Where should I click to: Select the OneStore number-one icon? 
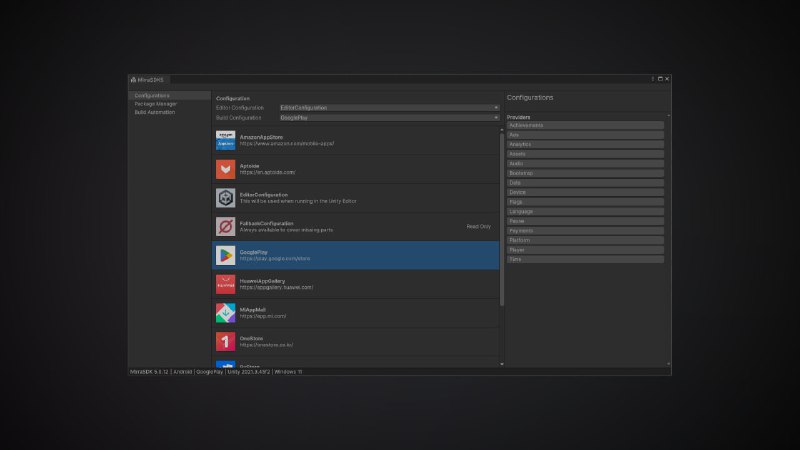[x=225, y=342]
